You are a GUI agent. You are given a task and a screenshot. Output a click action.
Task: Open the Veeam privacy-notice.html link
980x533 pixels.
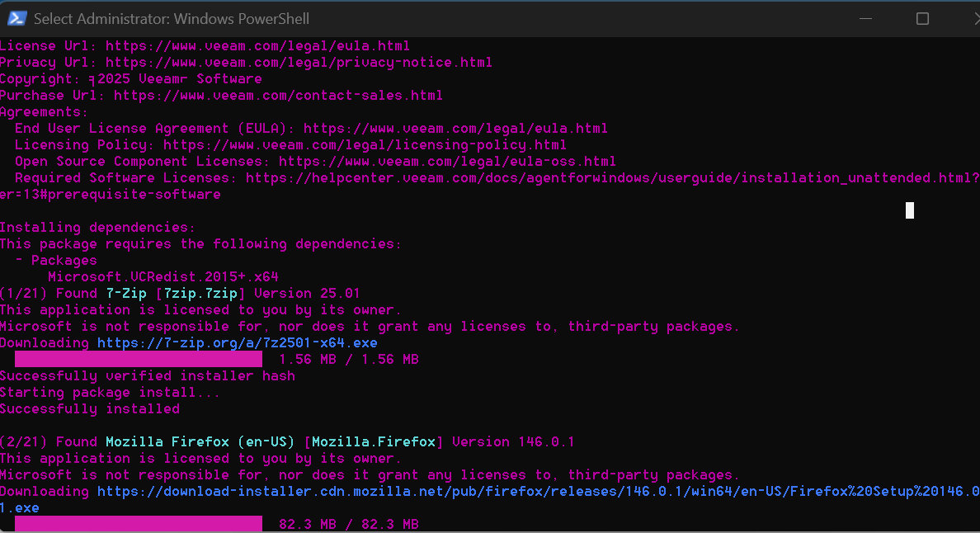click(299, 63)
